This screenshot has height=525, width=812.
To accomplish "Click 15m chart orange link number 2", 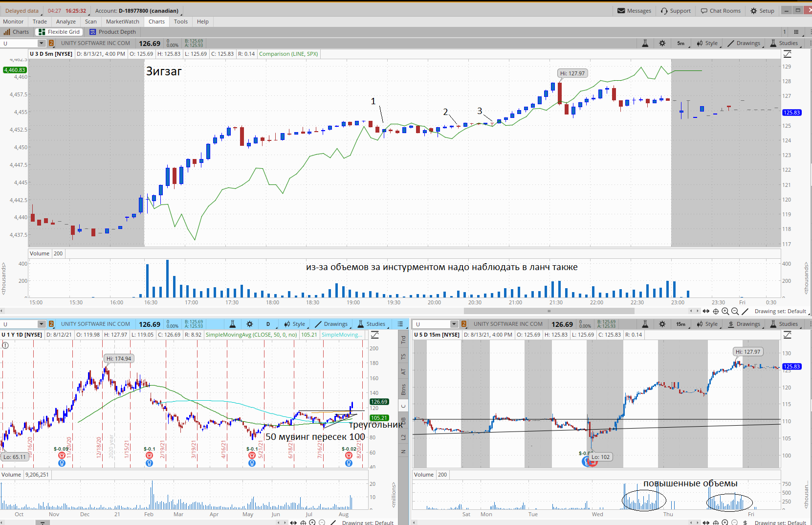I will tap(464, 324).
